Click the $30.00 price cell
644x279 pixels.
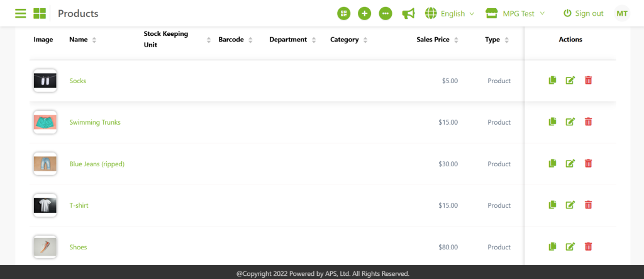[x=448, y=164]
